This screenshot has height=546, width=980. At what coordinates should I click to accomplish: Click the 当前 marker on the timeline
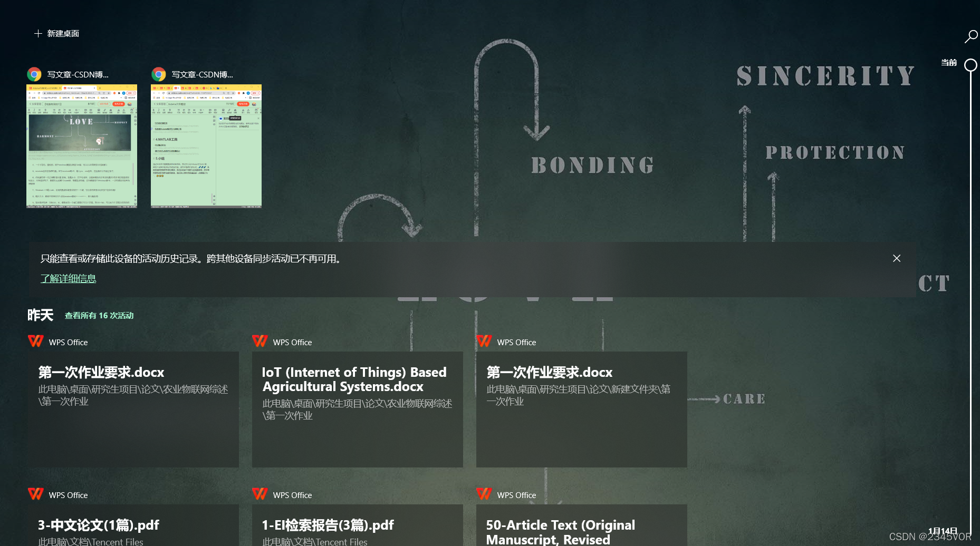pos(969,65)
